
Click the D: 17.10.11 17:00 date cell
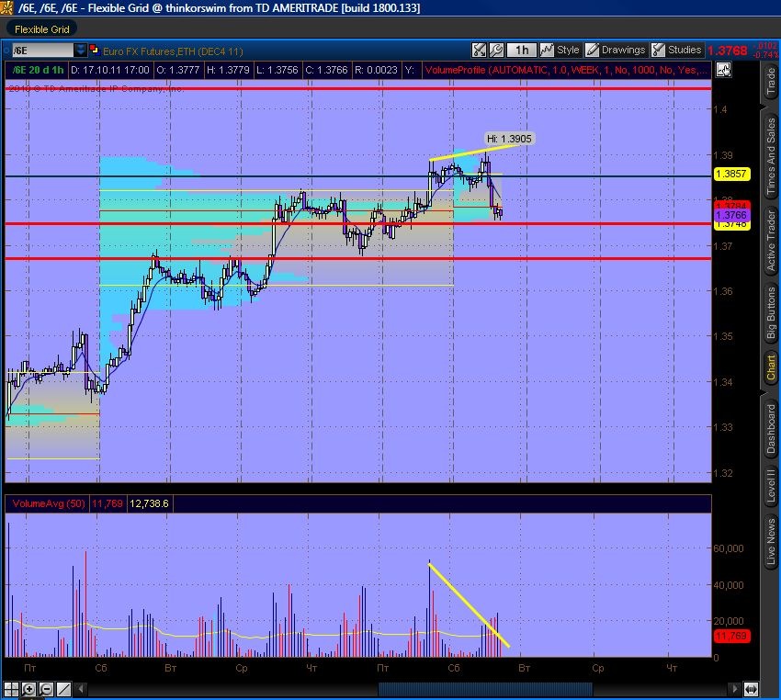coord(110,70)
